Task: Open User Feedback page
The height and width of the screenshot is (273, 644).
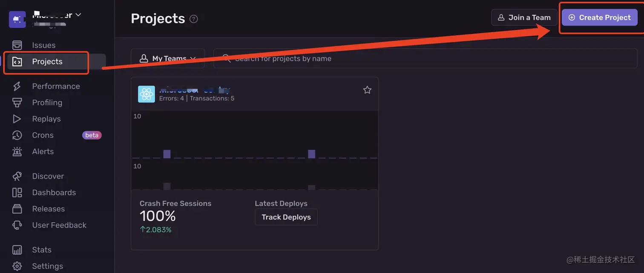Action: tap(59, 225)
